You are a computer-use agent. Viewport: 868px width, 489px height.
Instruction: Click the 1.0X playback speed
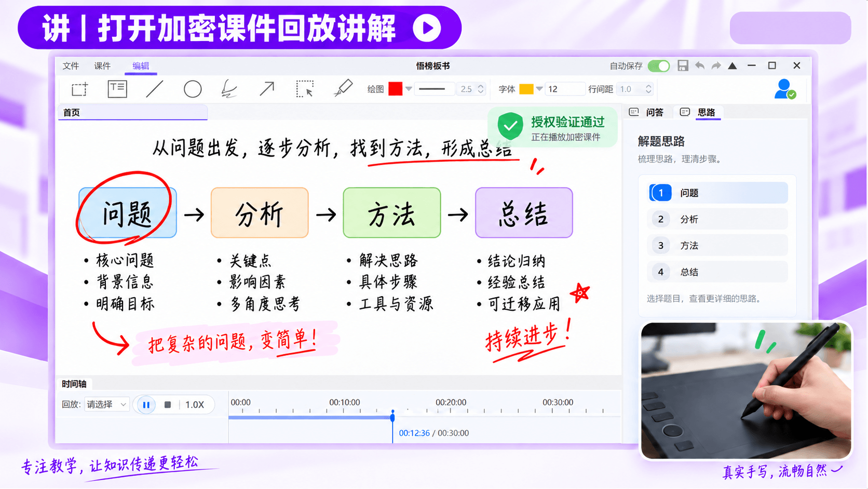coord(195,405)
